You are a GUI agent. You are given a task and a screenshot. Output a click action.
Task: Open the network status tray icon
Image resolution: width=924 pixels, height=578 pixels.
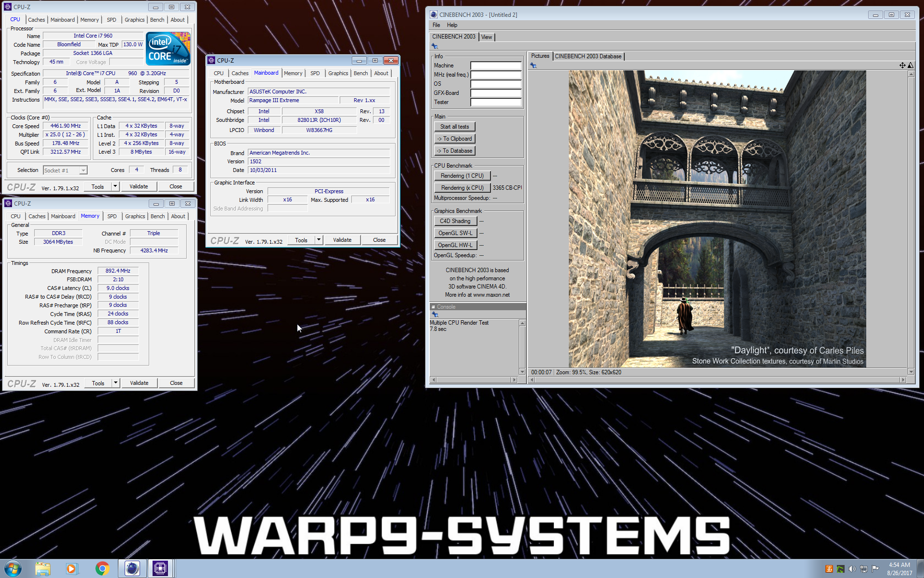coord(864,569)
